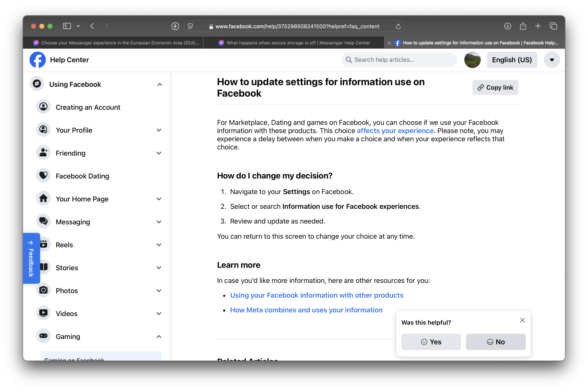Expand the Stories chevron
588x391 pixels.
[159, 268]
